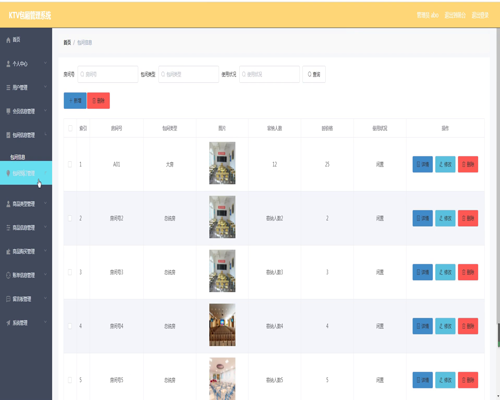Check the checkbox for room A01 row

[70, 164]
